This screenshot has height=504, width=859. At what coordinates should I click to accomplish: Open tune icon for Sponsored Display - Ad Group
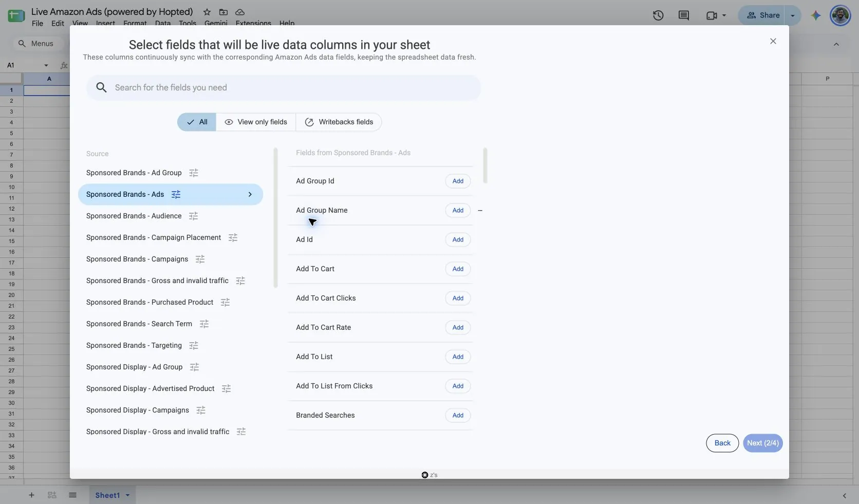194,367
